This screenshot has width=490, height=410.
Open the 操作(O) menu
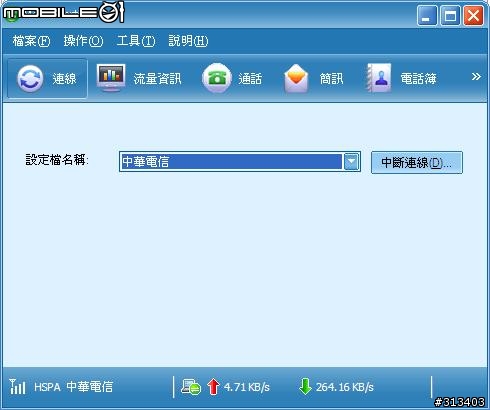83,41
